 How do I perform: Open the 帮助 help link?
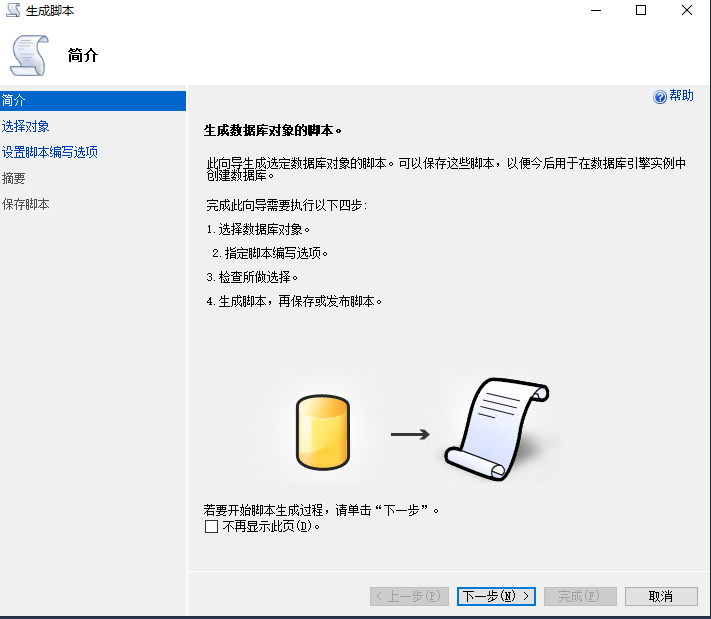coord(681,96)
